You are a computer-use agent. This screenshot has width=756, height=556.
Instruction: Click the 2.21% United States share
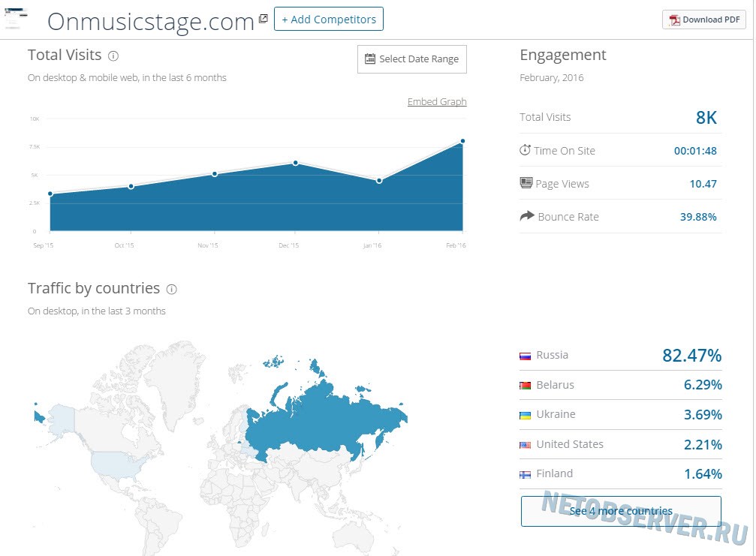pyautogui.click(x=703, y=445)
